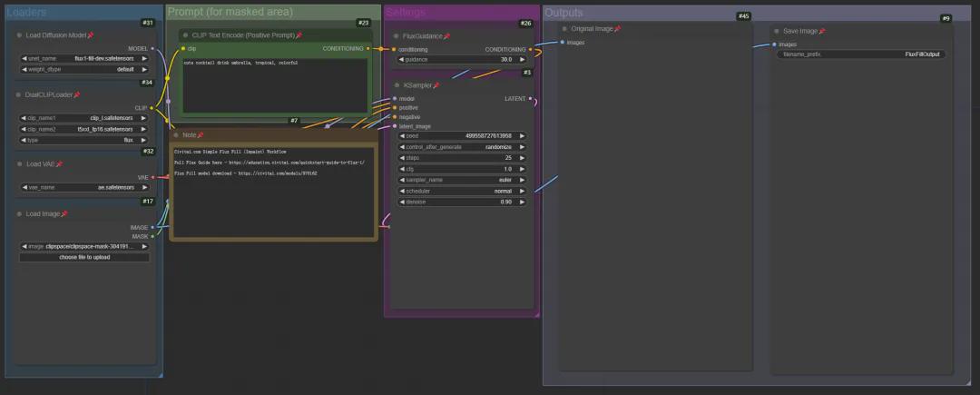Toggle collapse dot on KSampler node
This screenshot has width=980, height=395.
tap(397, 85)
